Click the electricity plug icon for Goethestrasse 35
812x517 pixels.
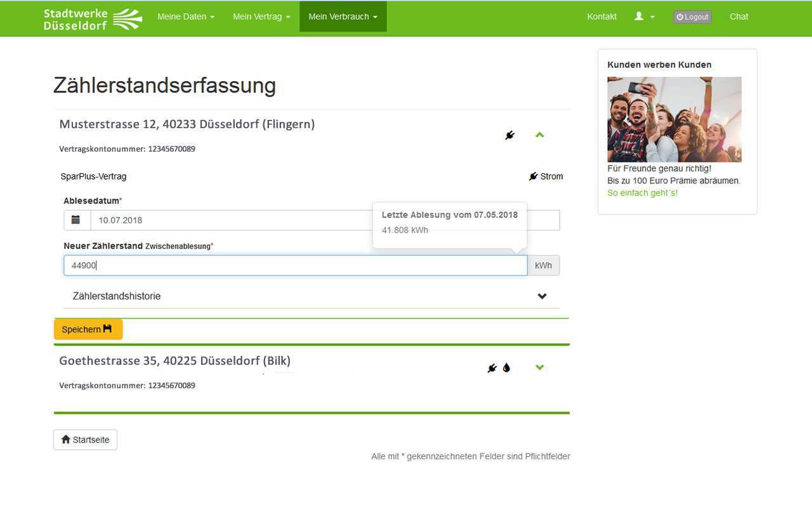(x=492, y=368)
